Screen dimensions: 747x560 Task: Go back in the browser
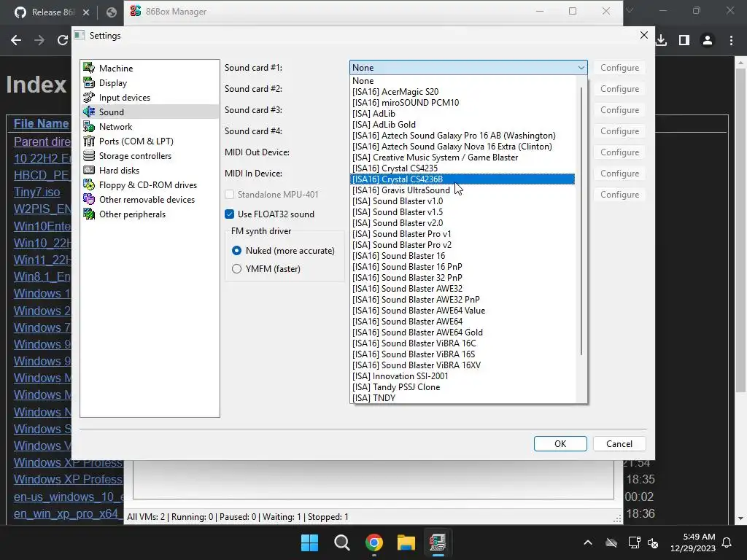click(16, 41)
